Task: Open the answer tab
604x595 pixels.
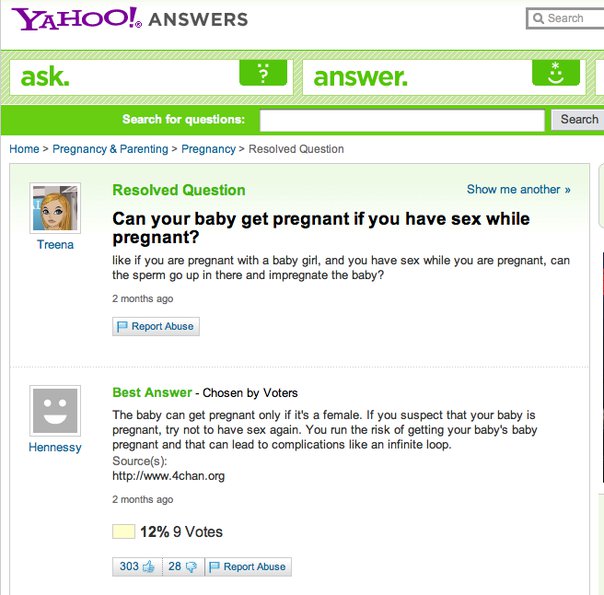Action: click(361, 76)
